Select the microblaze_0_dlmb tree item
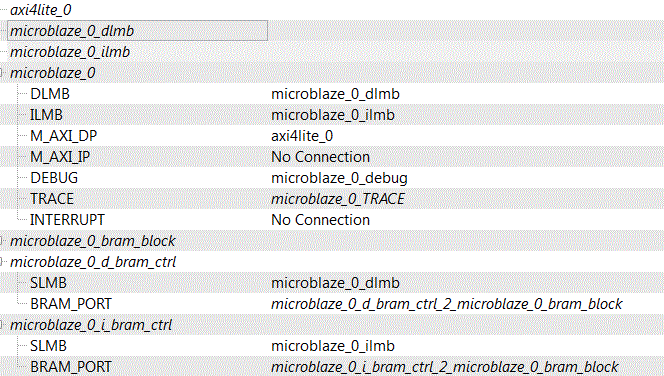The width and height of the screenshot is (664, 376). [x=72, y=31]
